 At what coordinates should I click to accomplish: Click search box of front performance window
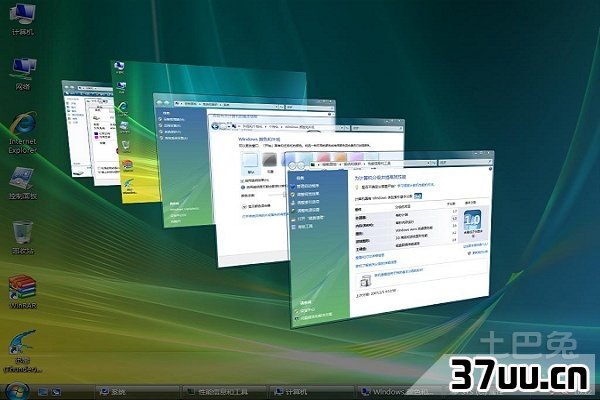point(464,162)
